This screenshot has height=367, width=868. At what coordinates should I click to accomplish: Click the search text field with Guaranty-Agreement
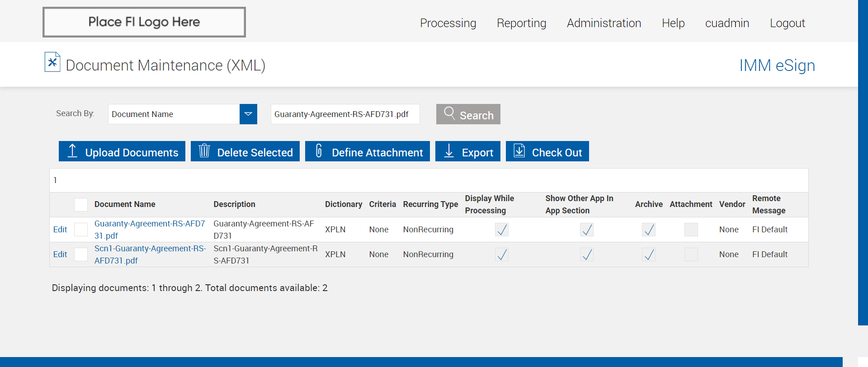coord(345,114)
